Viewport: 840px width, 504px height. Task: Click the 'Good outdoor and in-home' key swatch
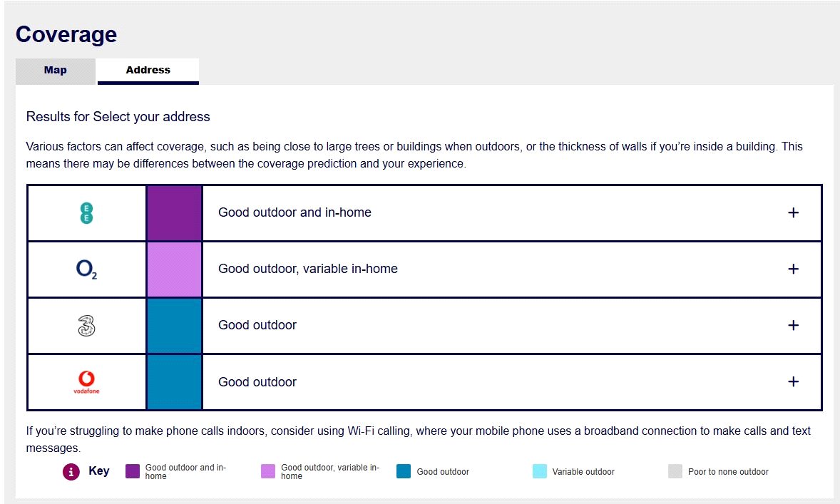133,471
